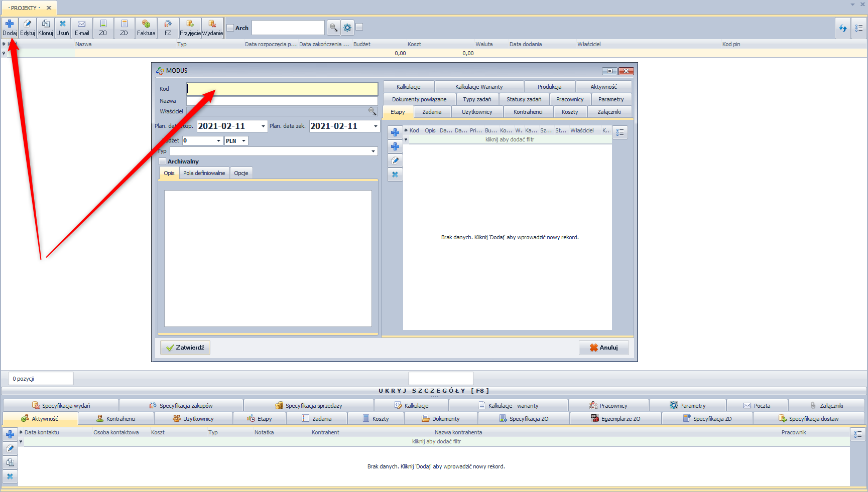Viewport: 868px width, 492px height.
Task: Enable the Archiwalny checkbox
Action: tap(163, 161)
